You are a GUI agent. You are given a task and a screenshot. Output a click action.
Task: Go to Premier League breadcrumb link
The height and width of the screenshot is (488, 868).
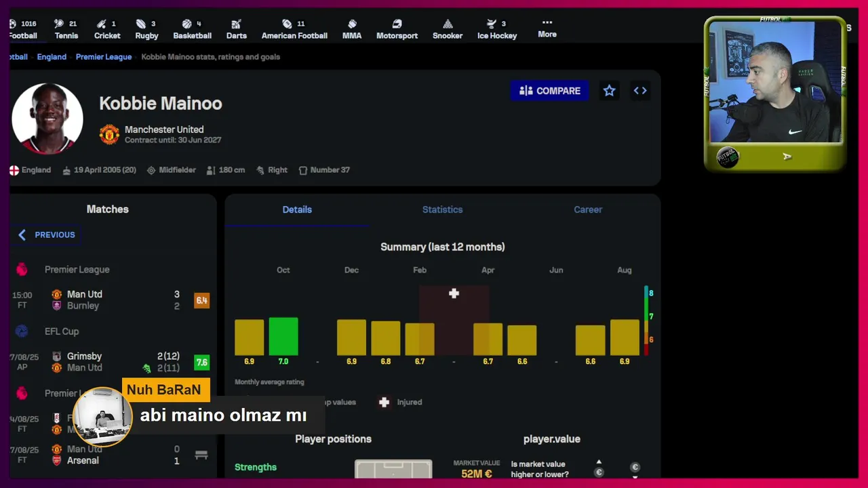pyautogui.click(x=104, y=57)
